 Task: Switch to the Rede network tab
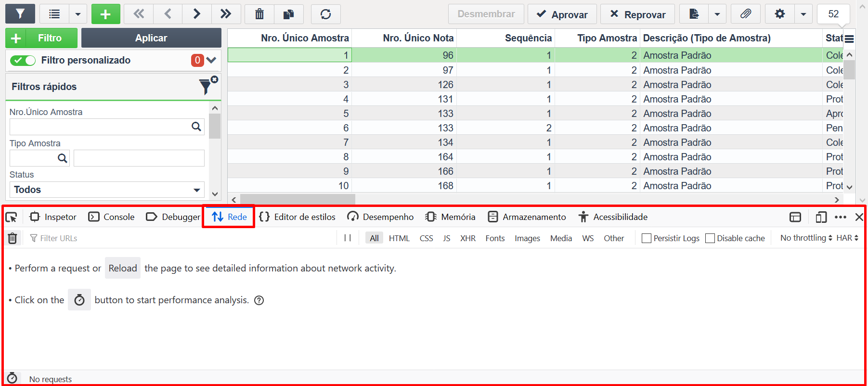pyautogui.click(x=229, y=217)
